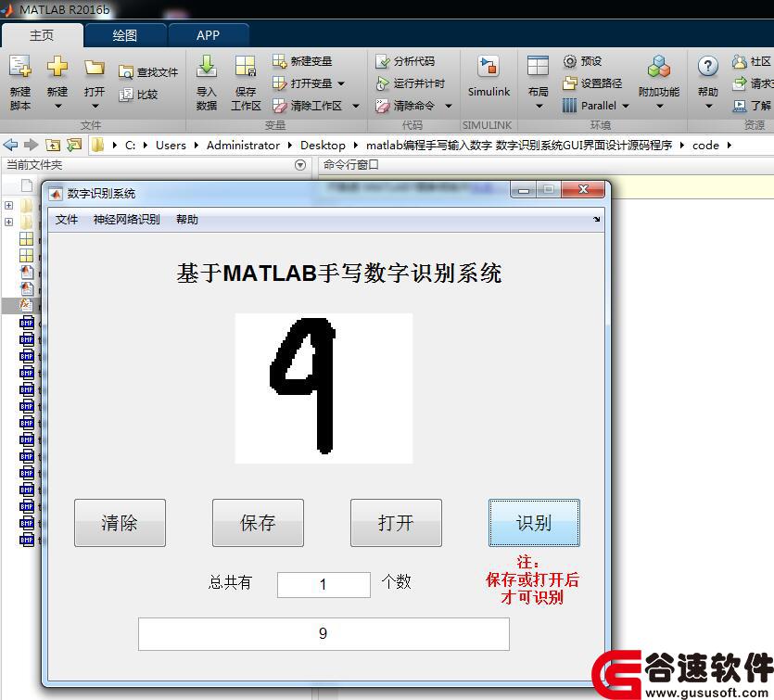Open the 文件 menu in digit recognition window

click(x=67, y=220)
